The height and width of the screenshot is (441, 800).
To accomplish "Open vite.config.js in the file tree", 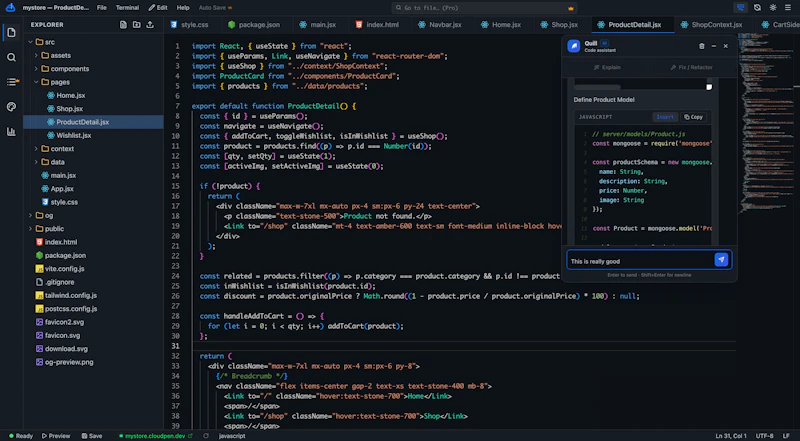I will 64,268.
